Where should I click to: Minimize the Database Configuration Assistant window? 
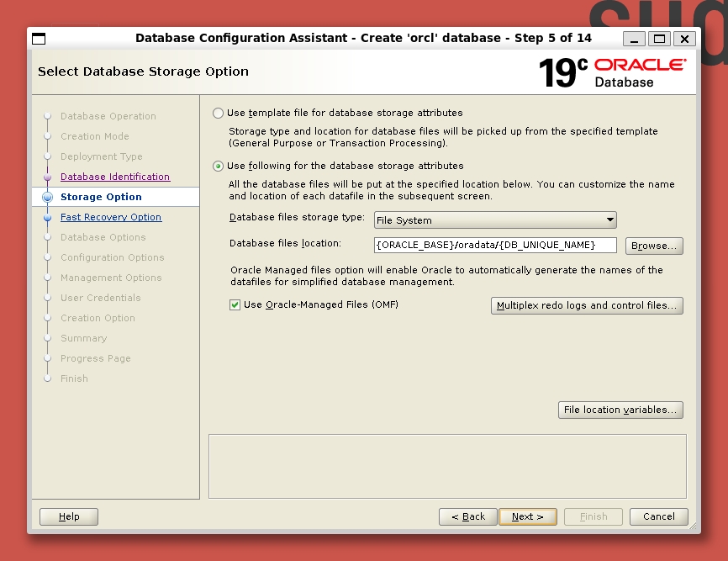636,39
